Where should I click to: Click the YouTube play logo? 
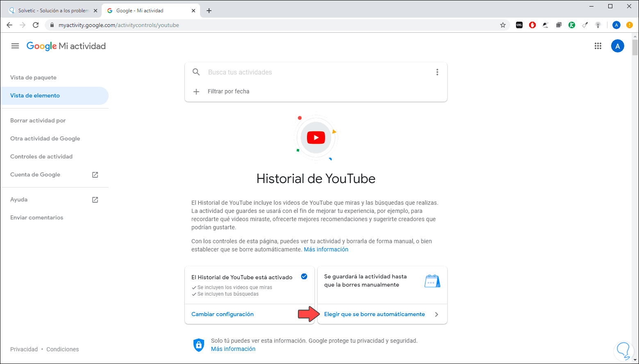(x=316, y=138)
